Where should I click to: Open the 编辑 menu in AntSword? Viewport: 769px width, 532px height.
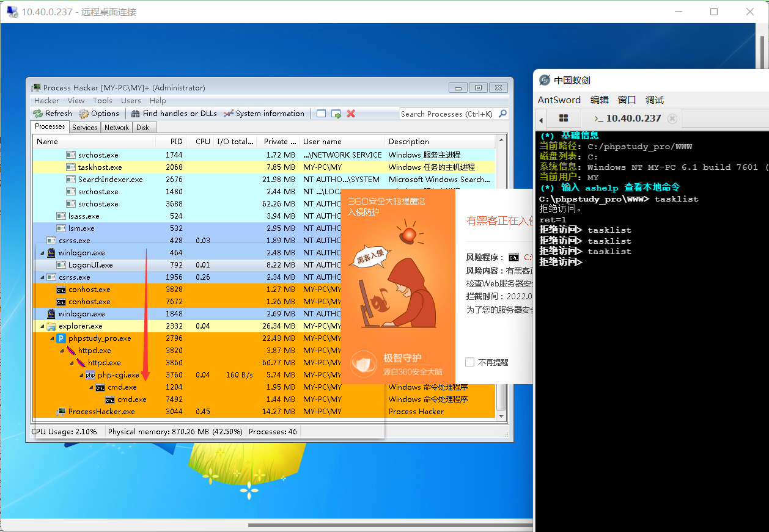[600, 100]
